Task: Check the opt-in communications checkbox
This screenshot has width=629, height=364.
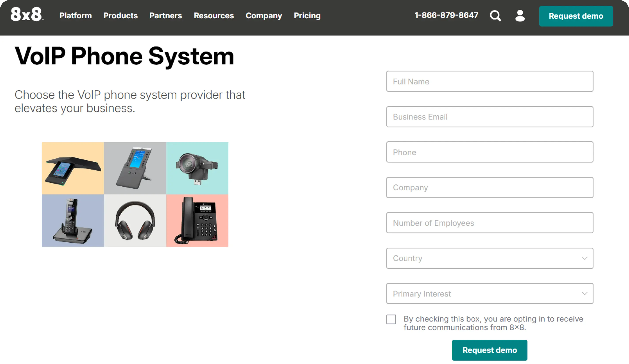Action: point(391,319)
